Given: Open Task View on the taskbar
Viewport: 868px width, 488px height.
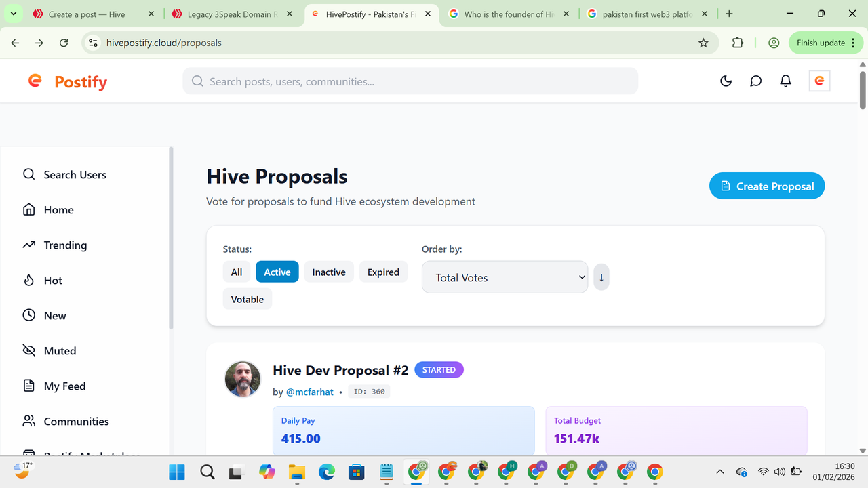Looking at the screenshot, I should click(237, 472).
